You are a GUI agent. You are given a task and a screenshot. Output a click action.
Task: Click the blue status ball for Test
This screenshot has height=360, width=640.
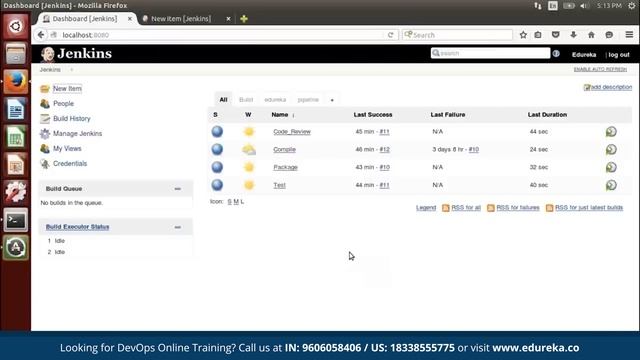click(x=217, y=185)
